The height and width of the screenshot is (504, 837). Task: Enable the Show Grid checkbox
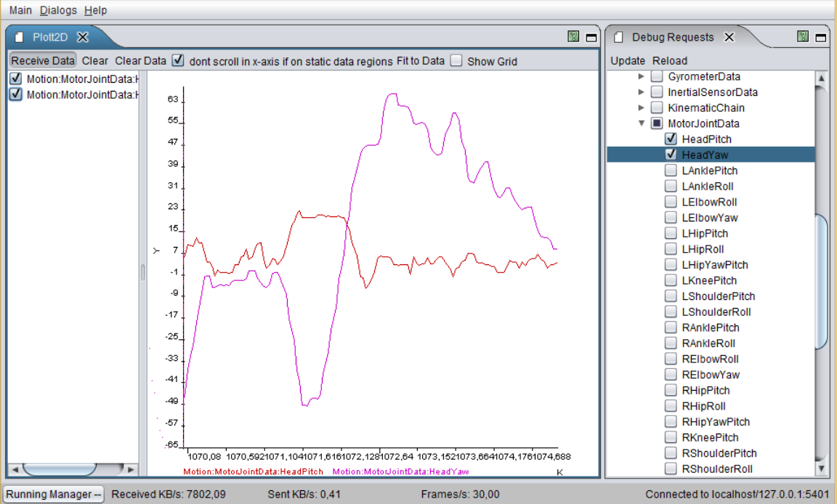[x=456, y=61]
